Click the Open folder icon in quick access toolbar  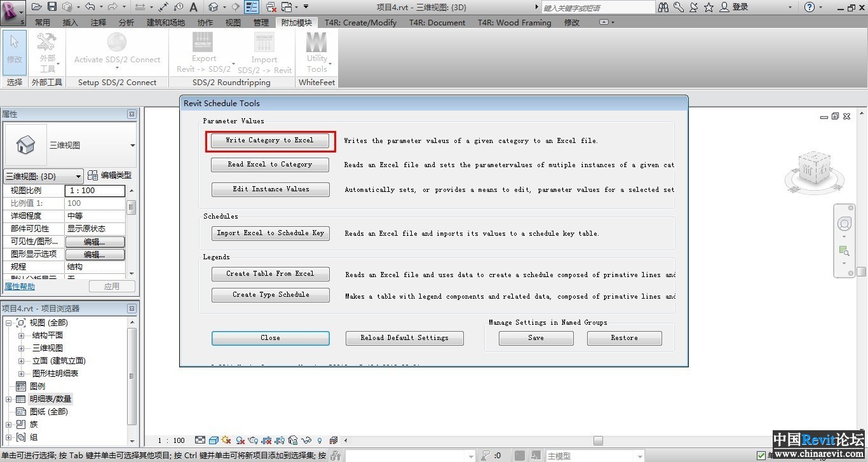click(x=36, y=7)
